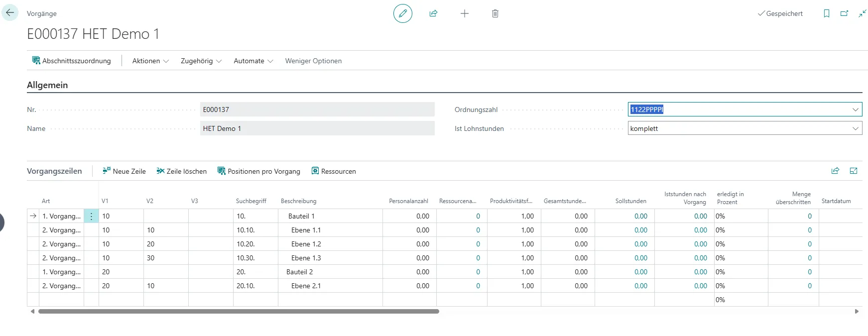Share the Vorgangszeilen list
Viewport: 868px width, 336px height.
point(835,171)
